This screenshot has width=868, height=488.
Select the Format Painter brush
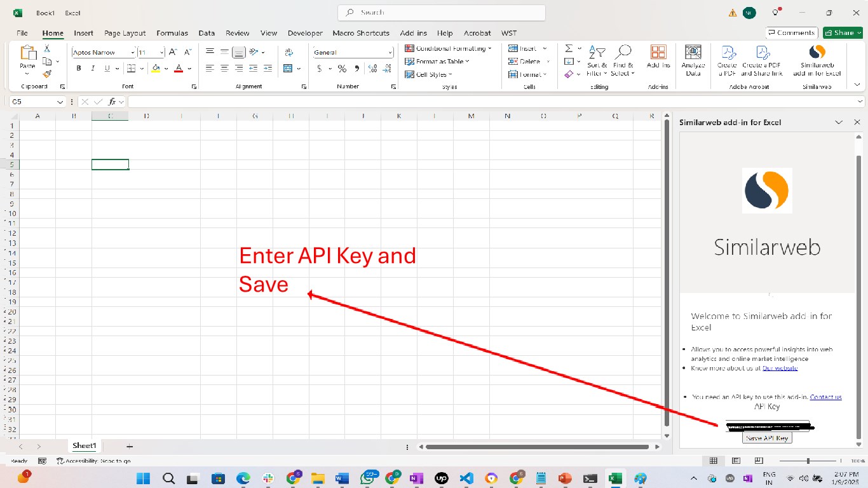pyautogui.click(x=47, y=74)
